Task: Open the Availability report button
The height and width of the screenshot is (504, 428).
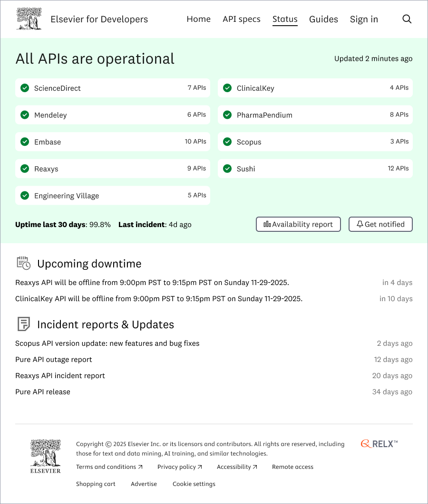Action: 298,224
